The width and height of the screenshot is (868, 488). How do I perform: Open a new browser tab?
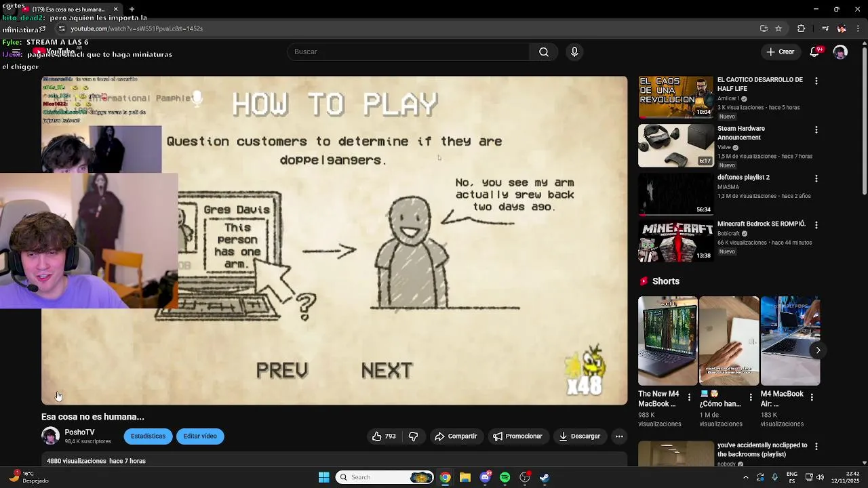coord(132,9)
